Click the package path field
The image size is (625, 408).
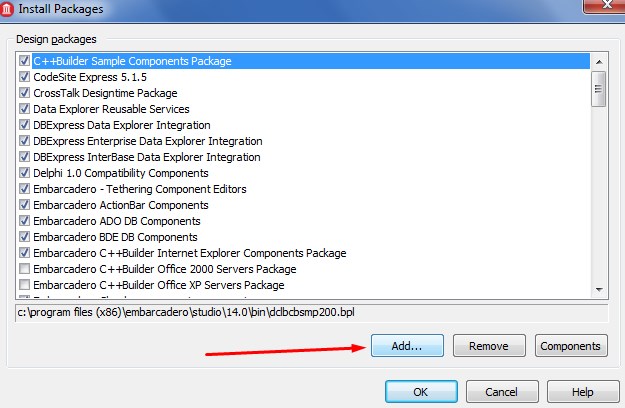[x=312, y=312]
